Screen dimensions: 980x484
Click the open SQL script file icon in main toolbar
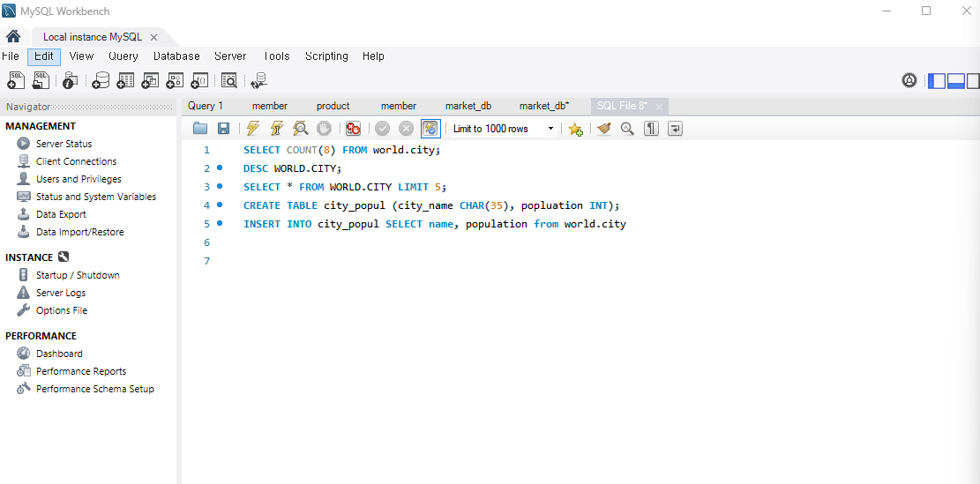(x=41, y=80)
